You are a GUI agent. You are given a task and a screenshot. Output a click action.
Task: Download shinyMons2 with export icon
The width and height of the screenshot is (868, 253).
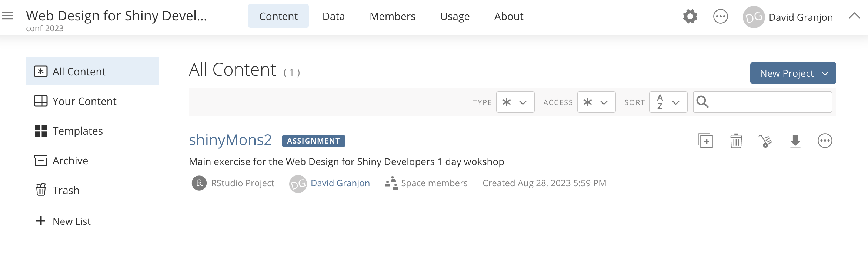795,141
